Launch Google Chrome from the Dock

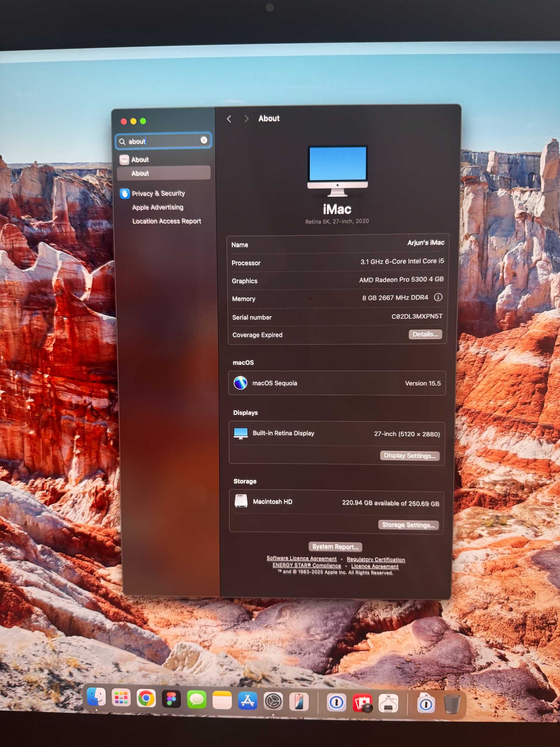146,698
